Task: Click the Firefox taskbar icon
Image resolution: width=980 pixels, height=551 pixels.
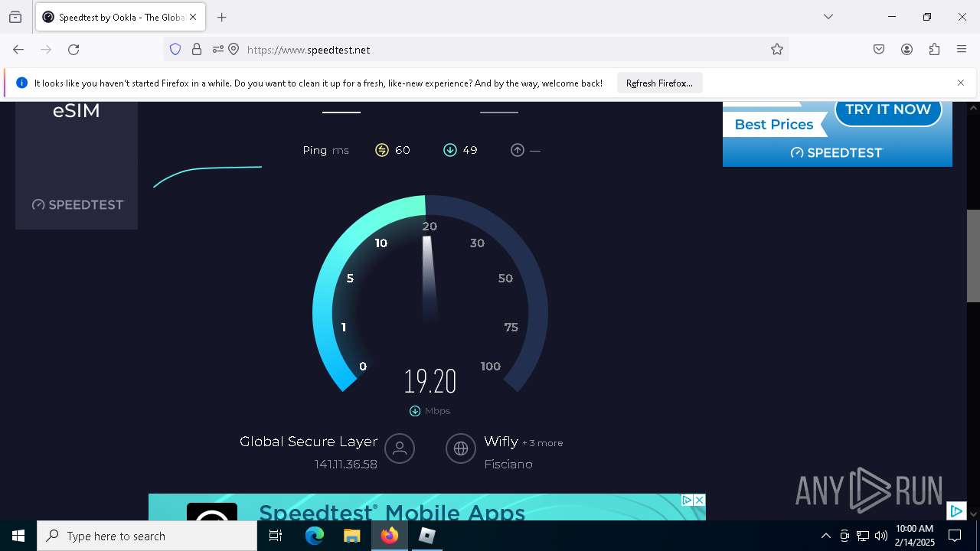Action: pyautogui.click(x=390, y=536)
